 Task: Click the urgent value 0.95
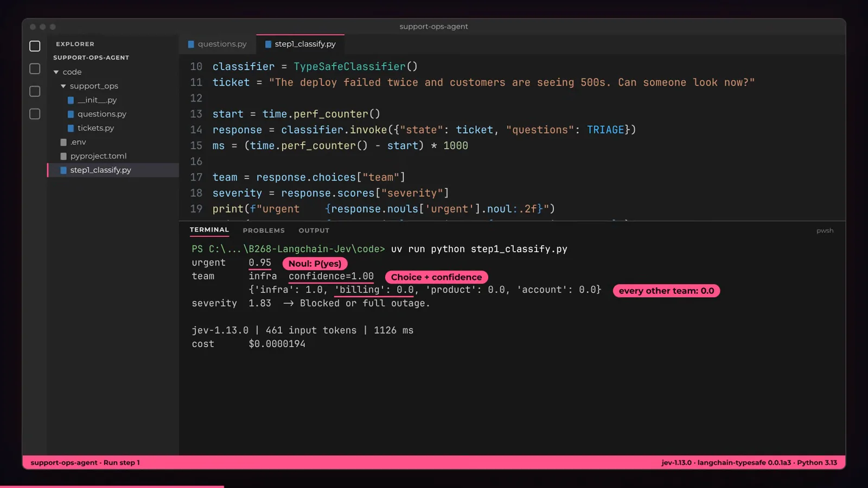click(260, 262)
